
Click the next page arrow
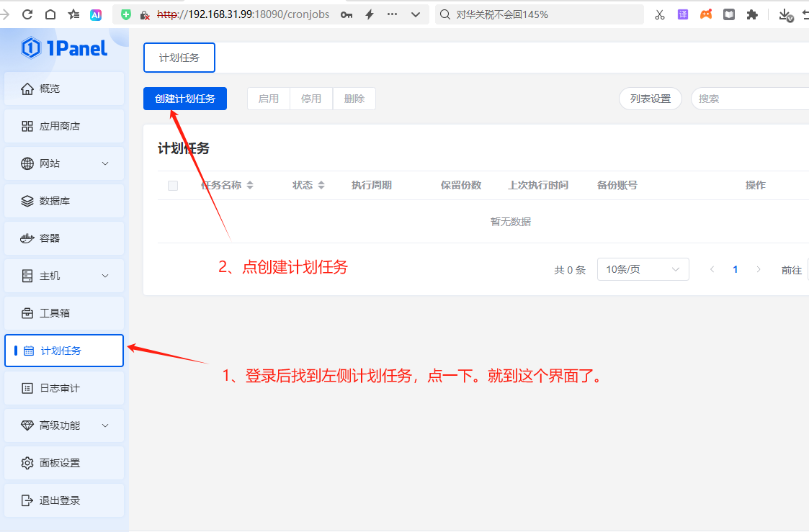pos(759,269)
